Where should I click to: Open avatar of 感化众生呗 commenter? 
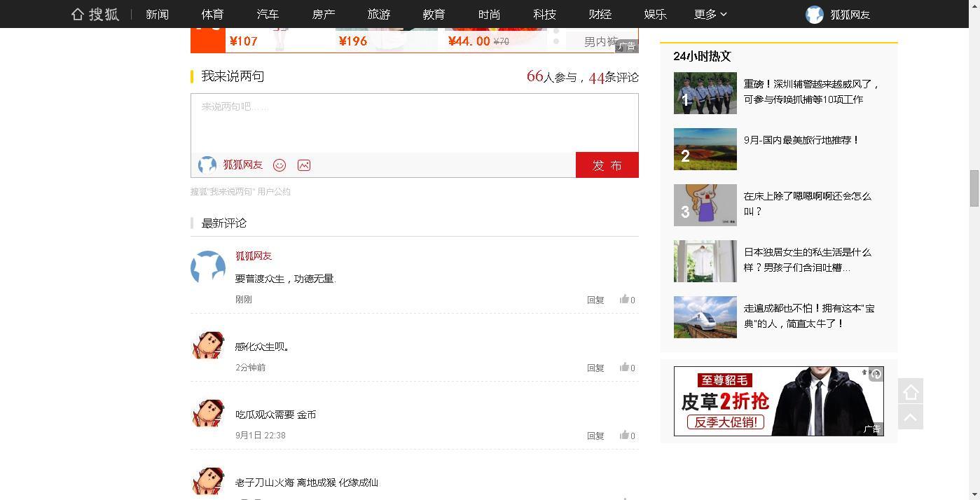pyautogui.click(x=208, y=346)
